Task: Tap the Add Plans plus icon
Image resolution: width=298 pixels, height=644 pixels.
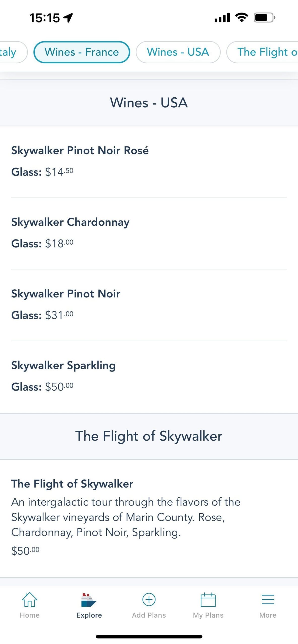Action: coord(149,599)
